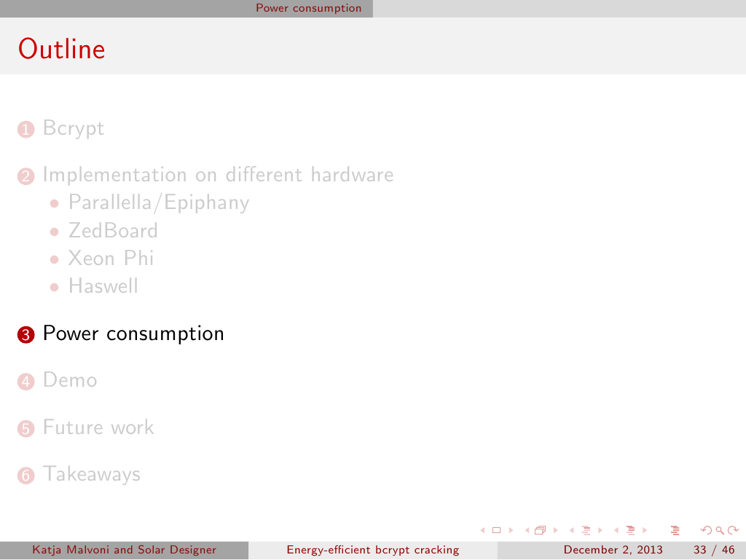
Task: Click the frame stack navigation icon
Action: tap(540, 529)
